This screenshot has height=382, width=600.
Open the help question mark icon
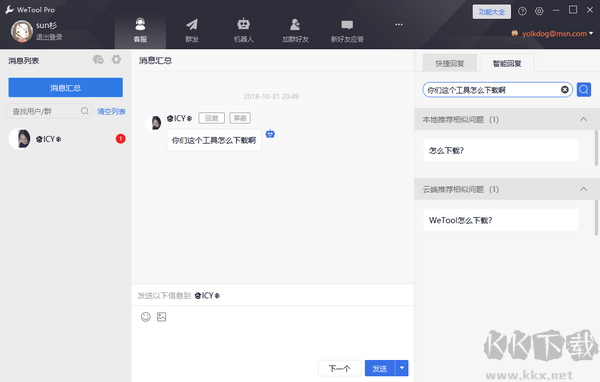522,11
